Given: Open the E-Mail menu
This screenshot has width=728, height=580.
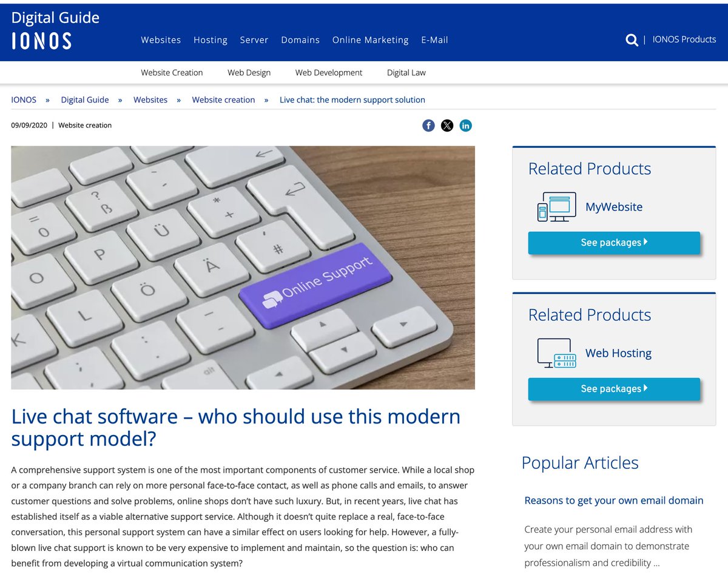Looking at the screenshot, I should tap(434, 40).
